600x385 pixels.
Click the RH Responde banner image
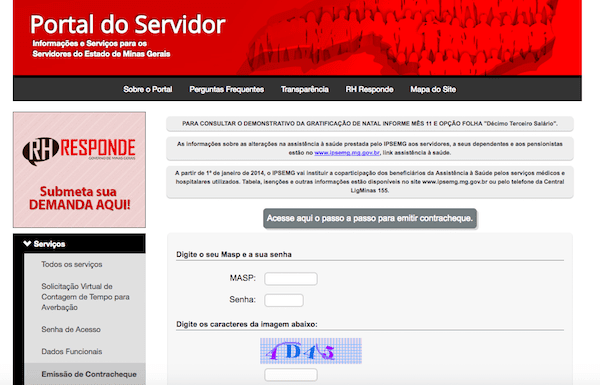tap(79, 170)
